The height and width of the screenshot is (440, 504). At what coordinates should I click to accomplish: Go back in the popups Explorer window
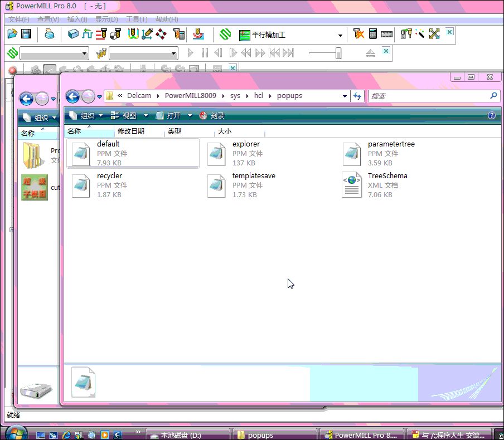(x=72, y=96)
